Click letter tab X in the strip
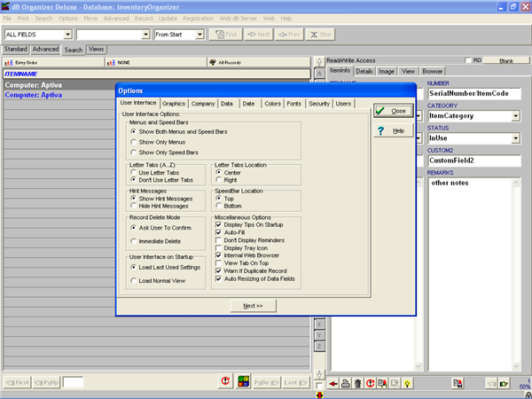The height and width of the screenshot is (399, 532). (x=319, y=325)
